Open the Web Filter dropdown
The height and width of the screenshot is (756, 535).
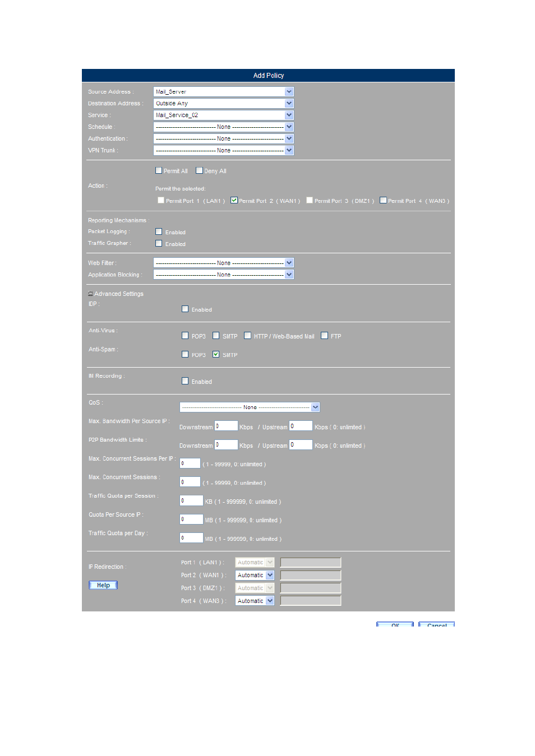(x=289, y=263)
